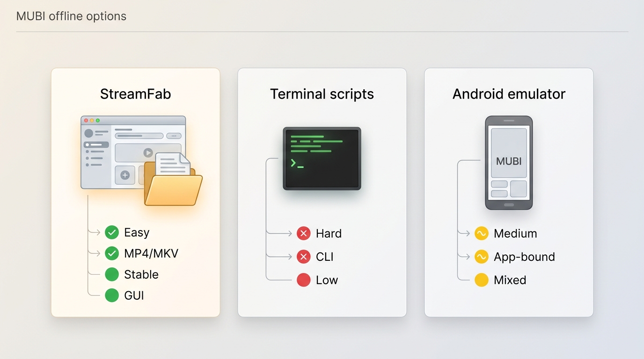Click the yellow tilde icon beside App-bound
Viewport: 644px width, 359px height.
pyautogui.click(x=482, y=257)
